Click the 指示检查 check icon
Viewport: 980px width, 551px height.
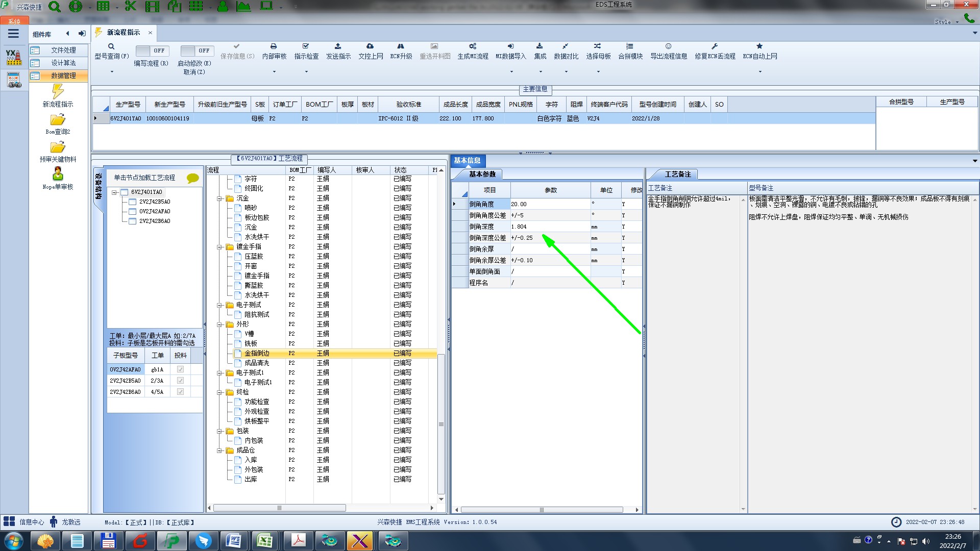click(306, 46)
